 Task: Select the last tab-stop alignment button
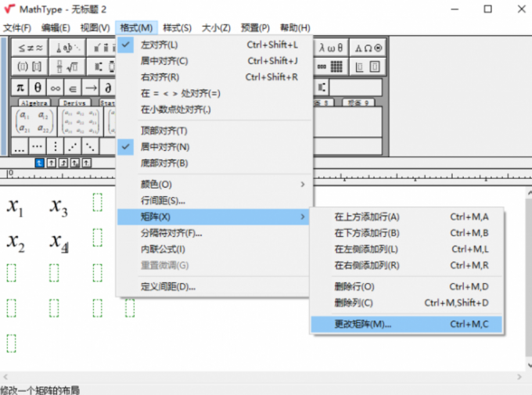87,163
